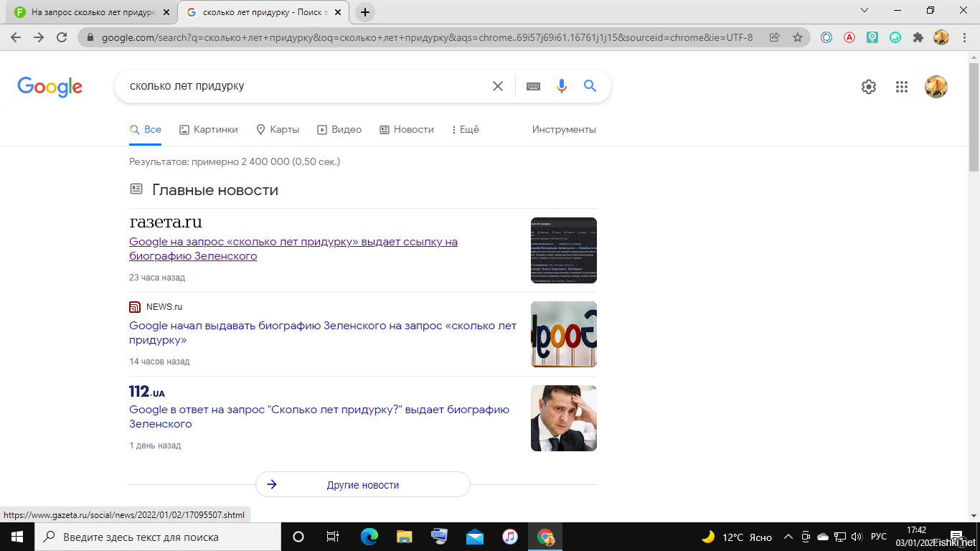This screenshot has width=980, height=551.
Task: Expand the tab search chevron
Action: (x=864, y=11)
